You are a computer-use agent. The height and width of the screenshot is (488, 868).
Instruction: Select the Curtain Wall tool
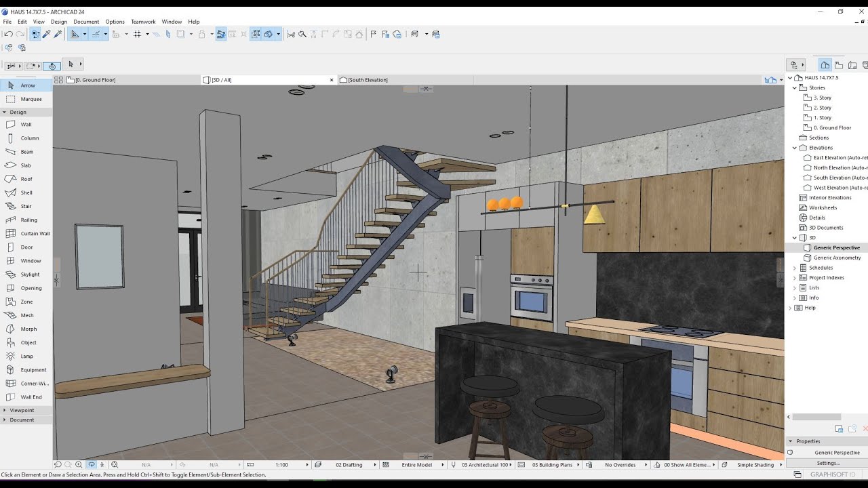click(x=26, y=233)
